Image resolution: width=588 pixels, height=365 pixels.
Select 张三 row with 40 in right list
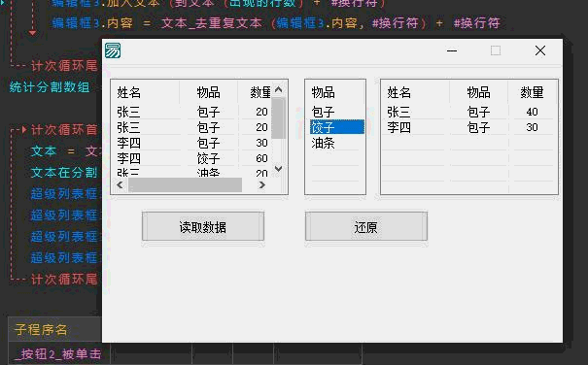468,112
